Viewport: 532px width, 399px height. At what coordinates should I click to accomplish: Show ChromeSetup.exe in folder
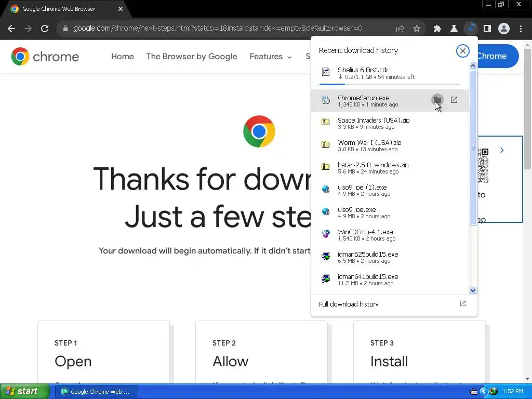[x=437, y=100]
